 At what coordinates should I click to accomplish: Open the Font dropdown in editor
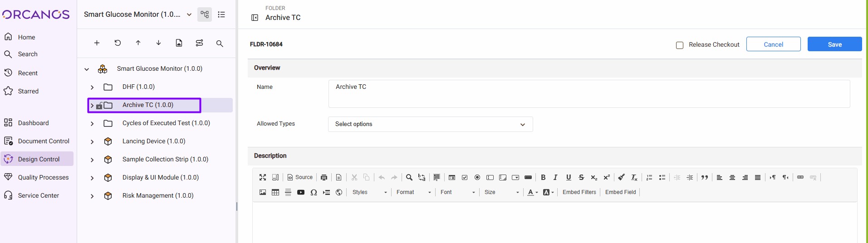click(x=457, y=192)
